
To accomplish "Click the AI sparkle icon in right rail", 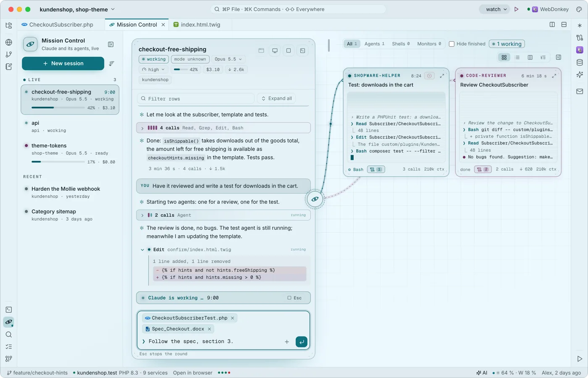I will click(x=580, y=75).
